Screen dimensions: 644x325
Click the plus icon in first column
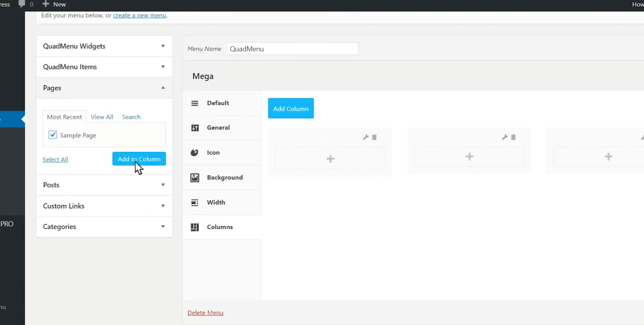tap(330, 158)
